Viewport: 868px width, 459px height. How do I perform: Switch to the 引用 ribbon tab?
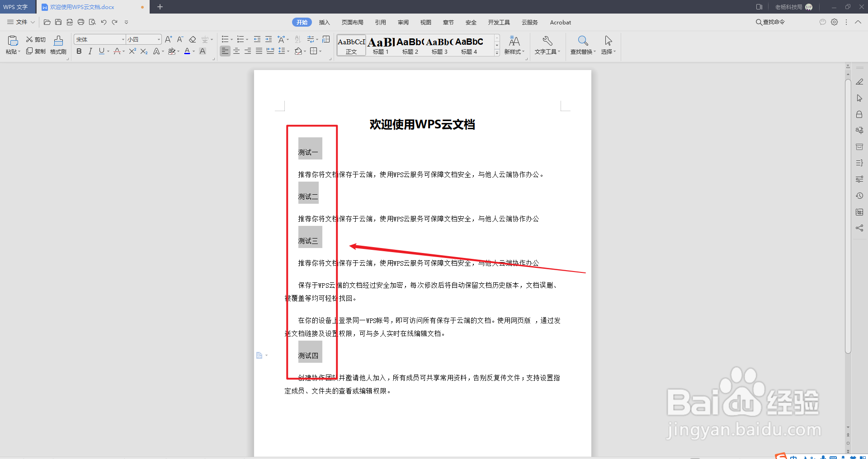pos(380,22)
